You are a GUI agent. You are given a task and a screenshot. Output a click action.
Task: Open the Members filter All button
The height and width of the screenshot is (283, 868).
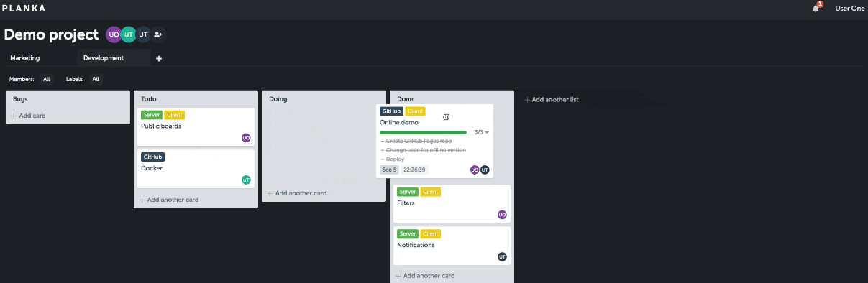point(46,79)
